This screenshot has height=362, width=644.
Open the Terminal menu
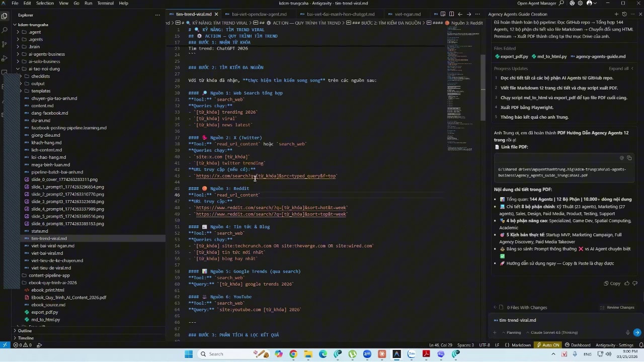(x=105, y=3)
